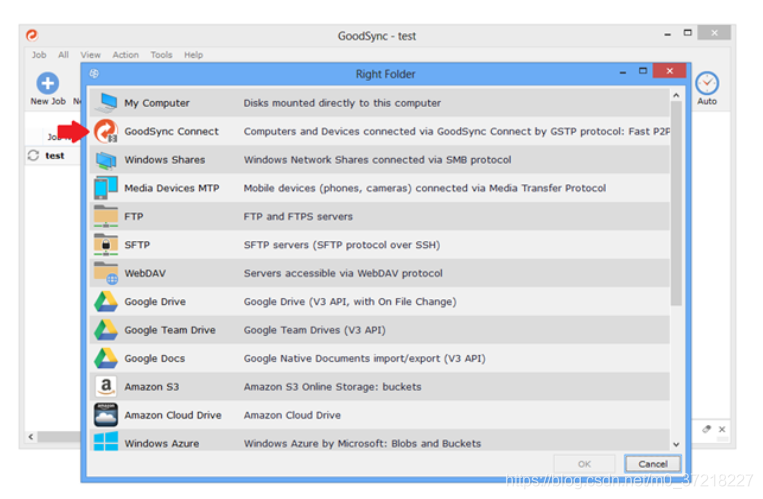The width and height of the screenshot is (763, 499).
Task: Click "FTP and FTPS servers" description
Action: click(x=298, y=216)
